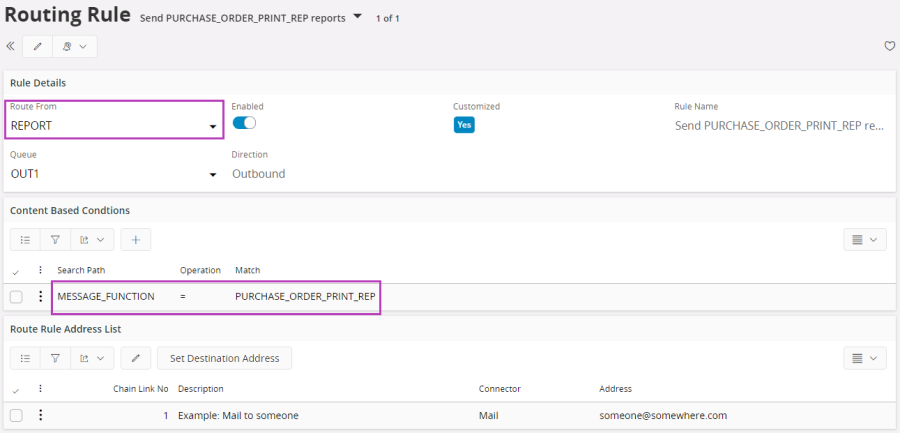Viewport: 900px width, 433px height.
Task: Open export dropdown in Content Based Conditions
Action: point(92,239)
